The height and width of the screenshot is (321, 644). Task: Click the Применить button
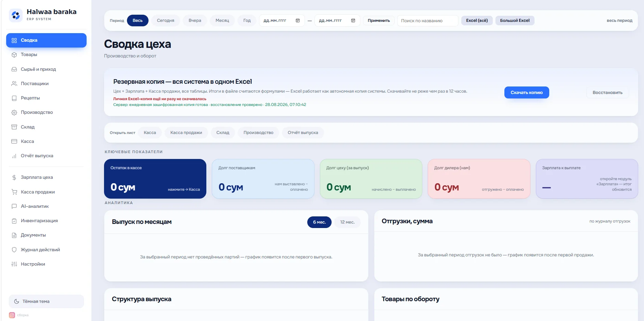point(379,21)
